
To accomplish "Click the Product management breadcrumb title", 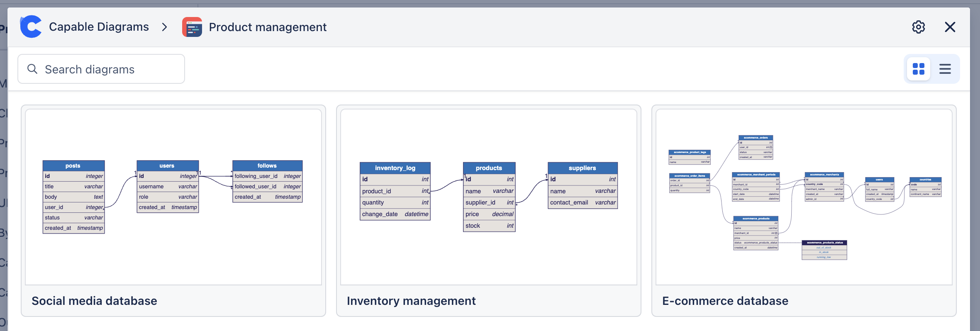I will (268, 27).
